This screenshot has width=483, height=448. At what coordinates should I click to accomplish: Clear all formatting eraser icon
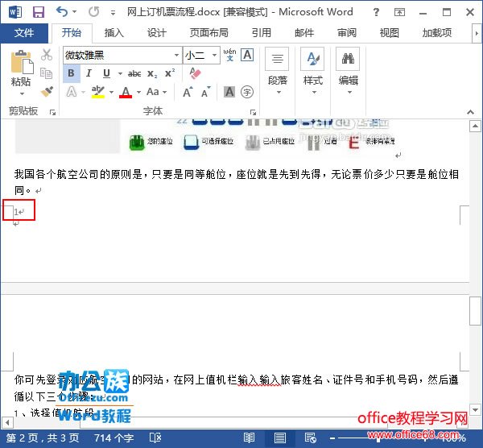pos(196,73)
